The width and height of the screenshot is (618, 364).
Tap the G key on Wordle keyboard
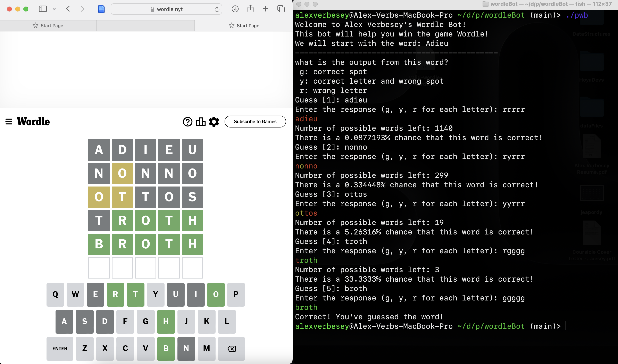tap(146, 322)
